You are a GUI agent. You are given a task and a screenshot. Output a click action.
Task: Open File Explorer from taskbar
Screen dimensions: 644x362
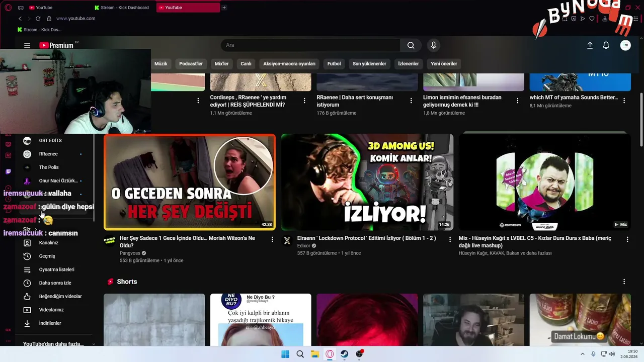coord(315,354)
